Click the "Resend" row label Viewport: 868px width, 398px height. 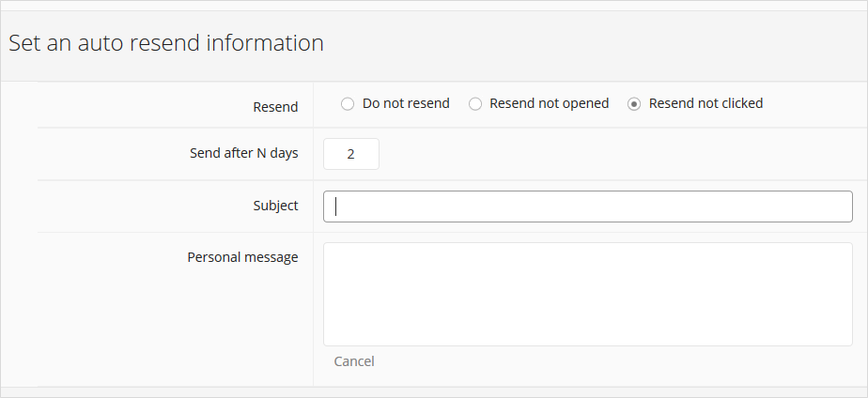pyautogui.click(x=275, y=107)
